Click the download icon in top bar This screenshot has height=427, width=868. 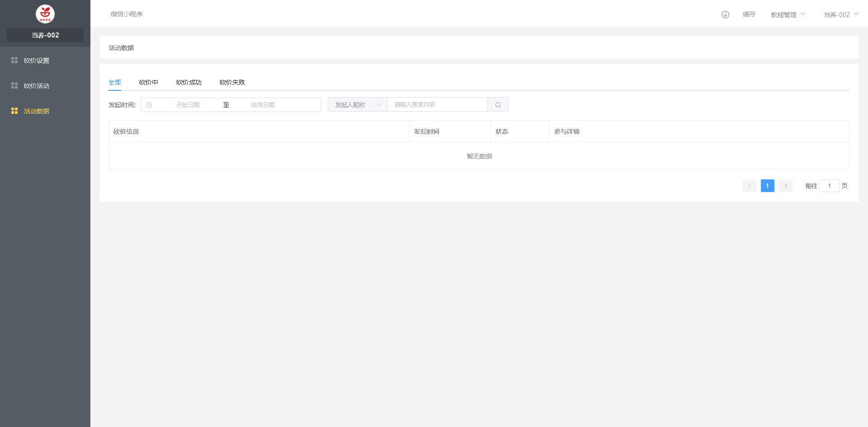(725, 14)
